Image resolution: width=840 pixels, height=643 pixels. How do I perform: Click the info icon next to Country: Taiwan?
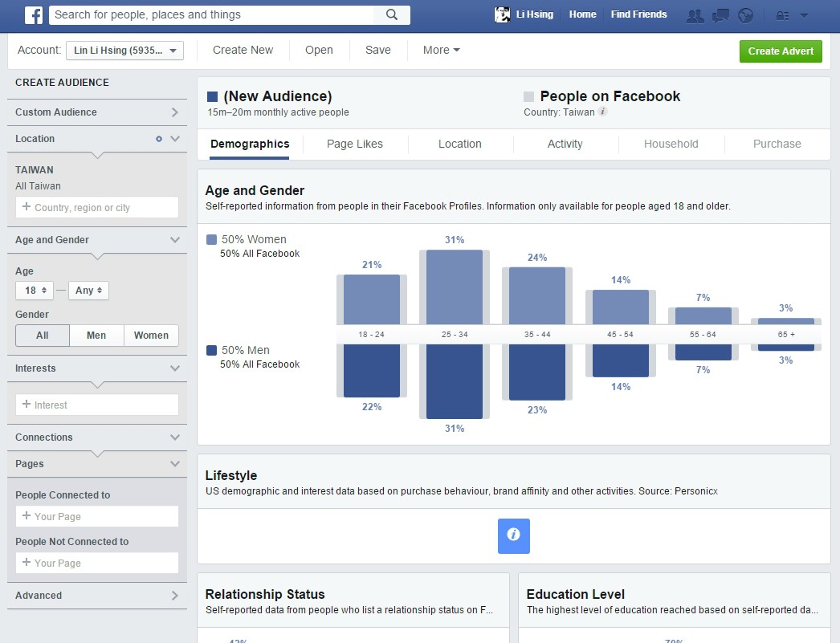pyautogui.click(x=602, y=112)
